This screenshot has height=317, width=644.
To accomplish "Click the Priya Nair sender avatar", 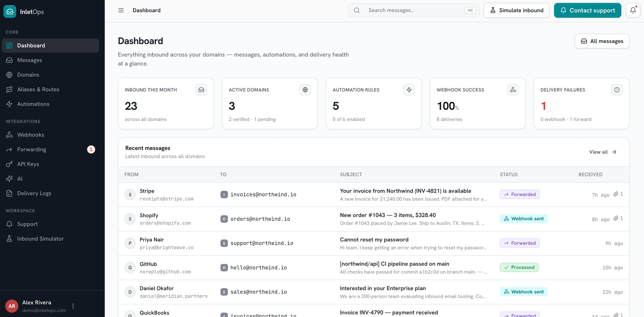I will tap(130, 243).
